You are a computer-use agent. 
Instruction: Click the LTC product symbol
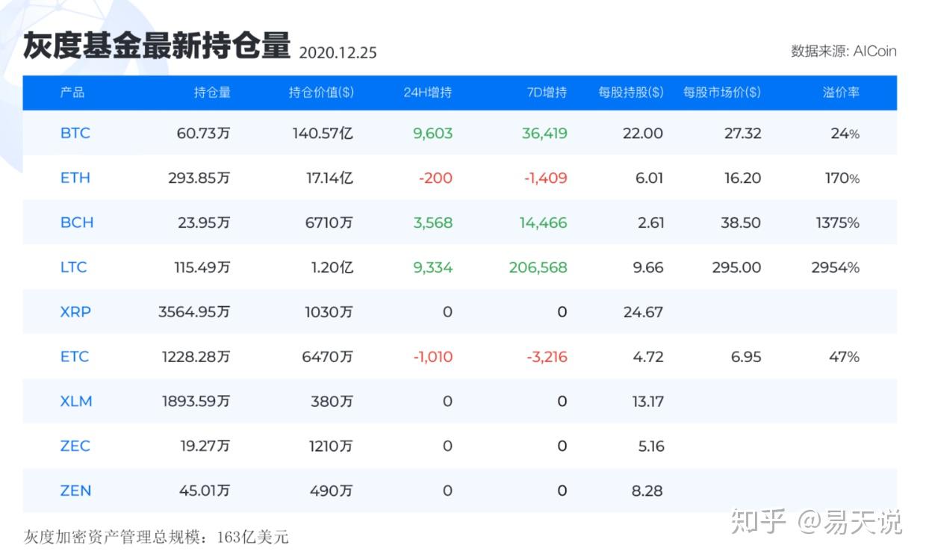click(x=74, y=267)
